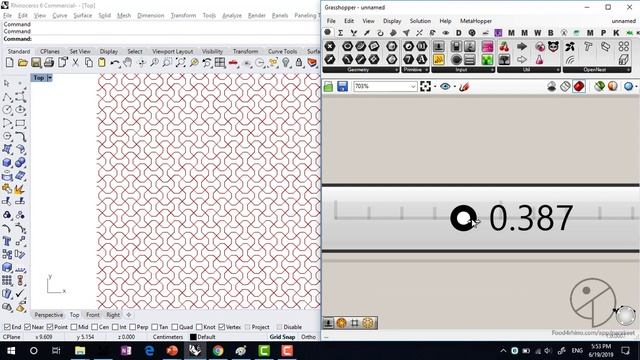Click the yellow RSS feed icon in Input panel
The height and width of the screenshot is (360, 640).
439,60
